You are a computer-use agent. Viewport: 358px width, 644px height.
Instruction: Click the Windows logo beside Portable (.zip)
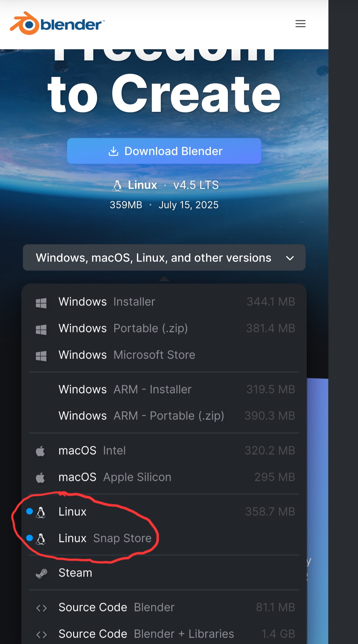pos(41,330)
